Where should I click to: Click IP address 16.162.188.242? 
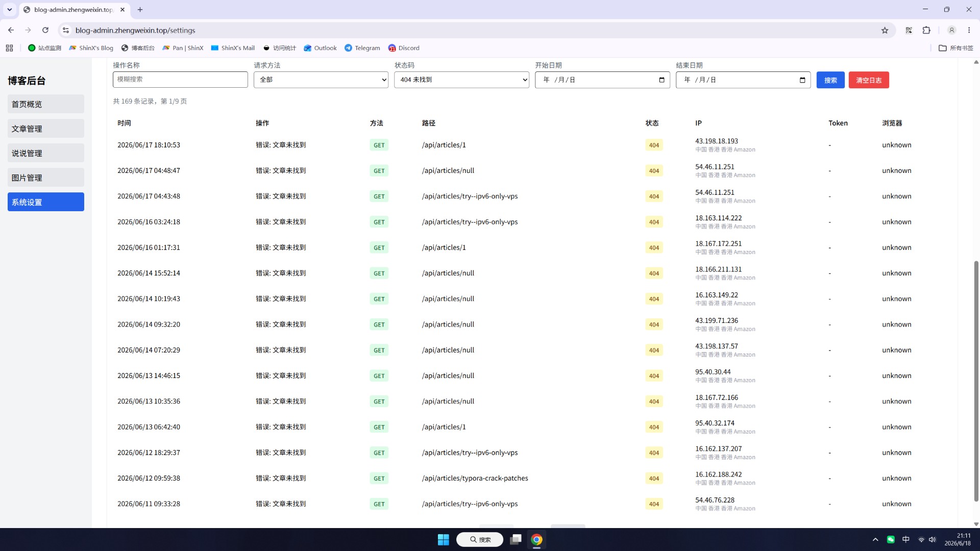pos(718,474)
